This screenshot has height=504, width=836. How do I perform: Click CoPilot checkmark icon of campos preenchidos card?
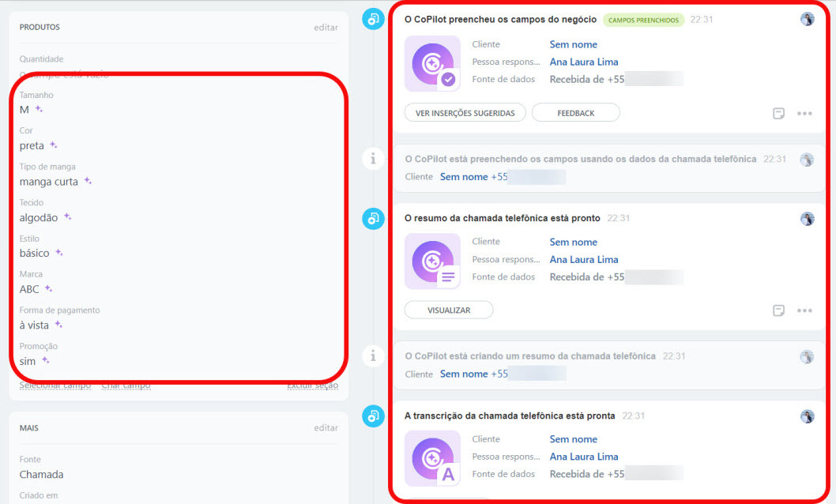coord(432,64)
